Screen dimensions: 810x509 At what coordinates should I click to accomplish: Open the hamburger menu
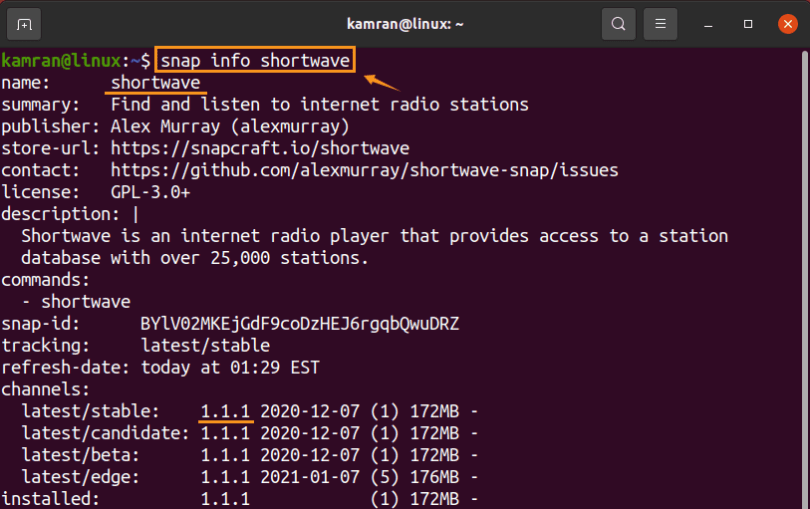pyautogui.click(x=660, y=24)
